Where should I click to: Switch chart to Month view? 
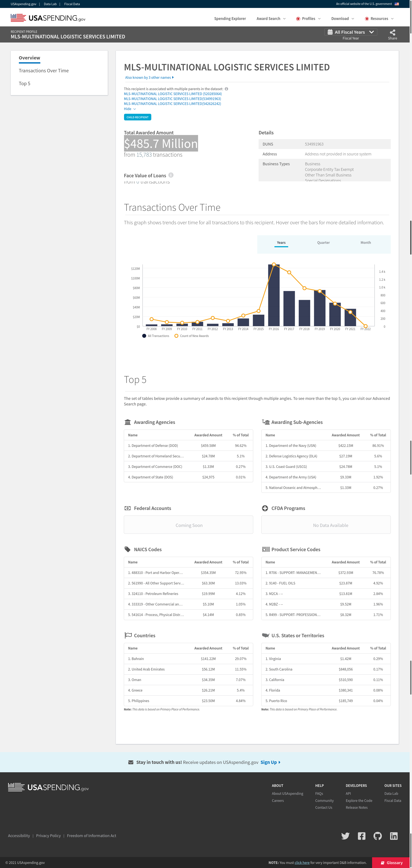click(x=365, y=243)
